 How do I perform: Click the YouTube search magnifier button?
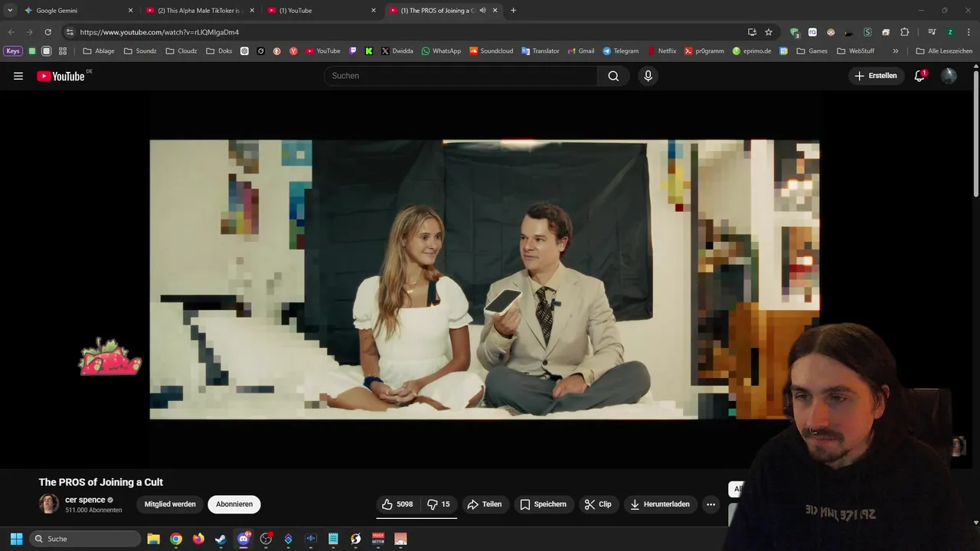tap(613, 76)
